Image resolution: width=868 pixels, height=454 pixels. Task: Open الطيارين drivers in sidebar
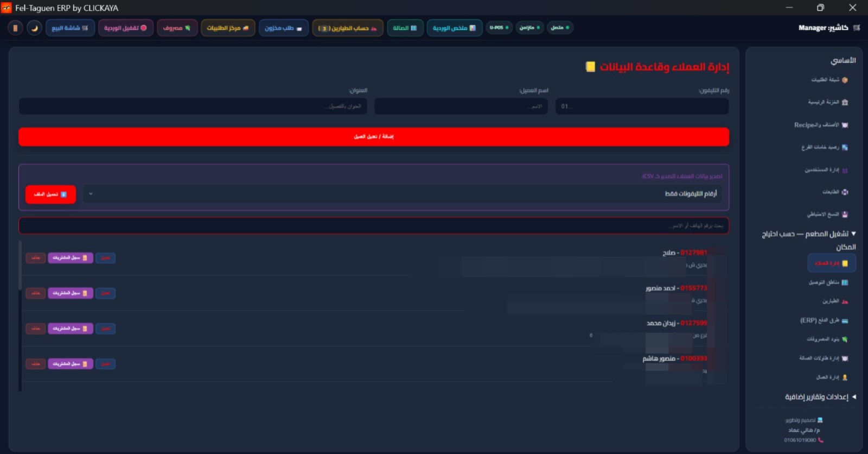point(835,301)
